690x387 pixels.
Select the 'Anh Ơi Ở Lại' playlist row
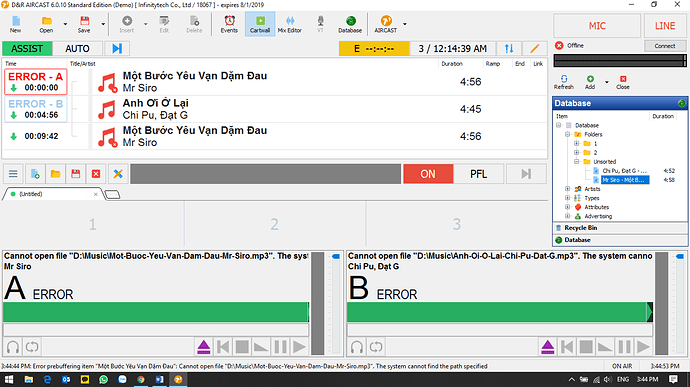tap(275, 109)
